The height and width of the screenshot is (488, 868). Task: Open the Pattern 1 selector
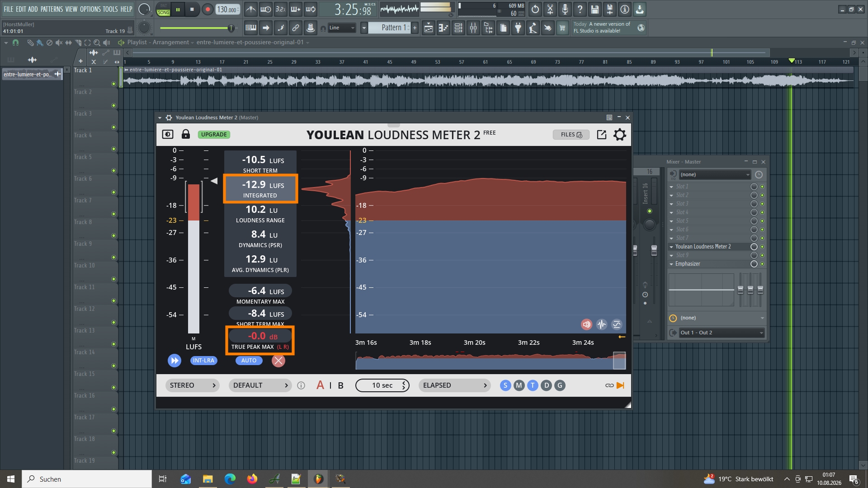(x=391, y=28)
